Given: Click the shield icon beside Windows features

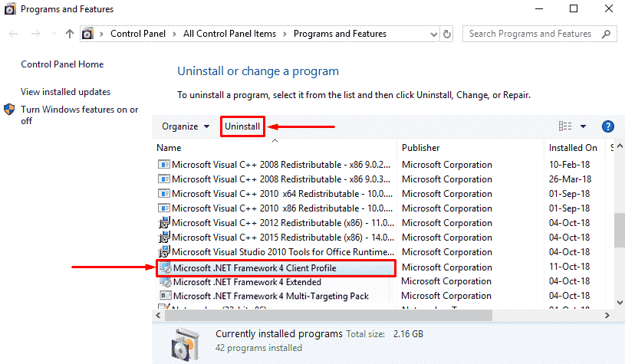Looking at the screenshot, I should coord(9,110).
